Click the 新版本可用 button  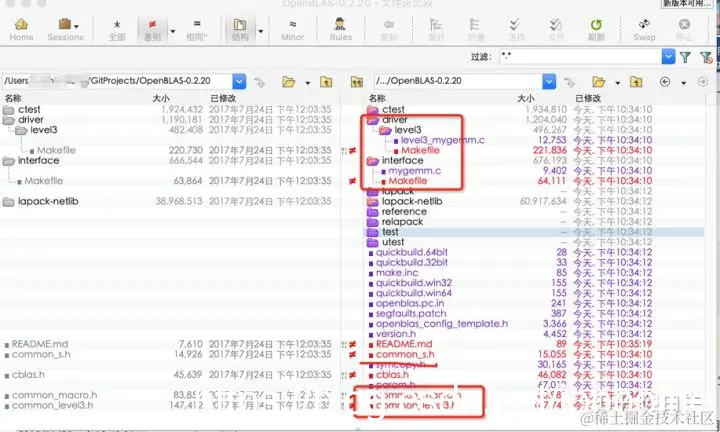687,4
